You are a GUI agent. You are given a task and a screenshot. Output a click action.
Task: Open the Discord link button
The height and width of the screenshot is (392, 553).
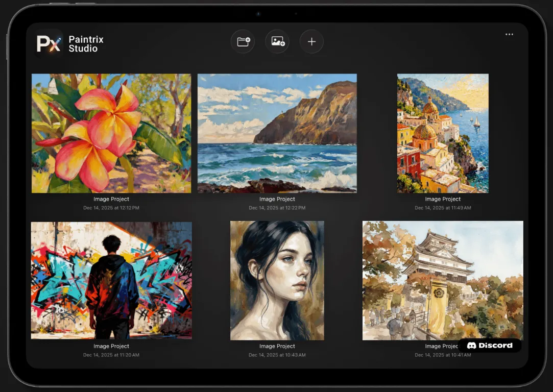point(490,346)
